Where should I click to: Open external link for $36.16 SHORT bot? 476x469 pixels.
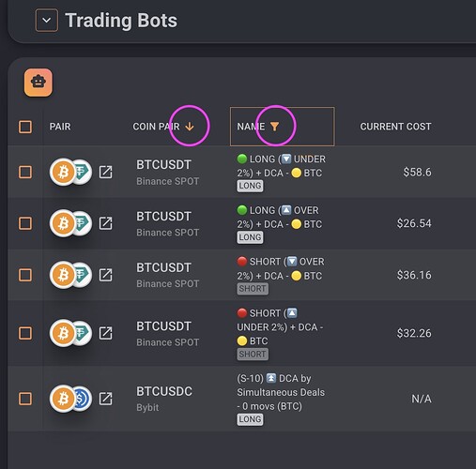click(x=105, y=275)
